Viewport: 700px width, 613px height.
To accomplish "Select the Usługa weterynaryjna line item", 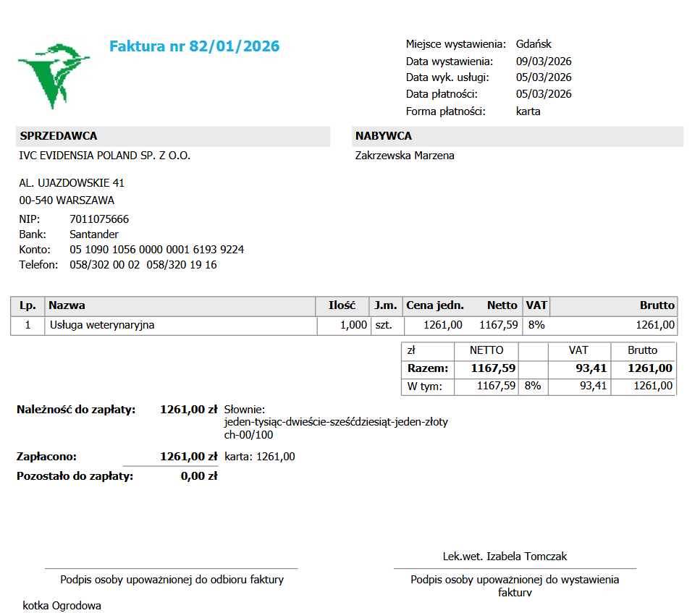I will tap(102, 325).
